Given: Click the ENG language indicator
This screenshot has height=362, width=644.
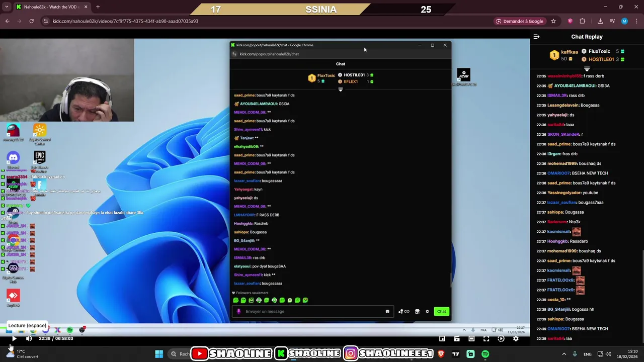Looking at the screenshot, I should [x=587, y=354].
